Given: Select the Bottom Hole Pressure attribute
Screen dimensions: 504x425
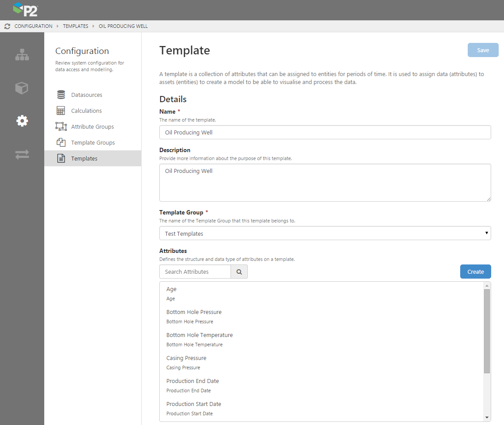Looking at the screenshot, I should 194,312.
